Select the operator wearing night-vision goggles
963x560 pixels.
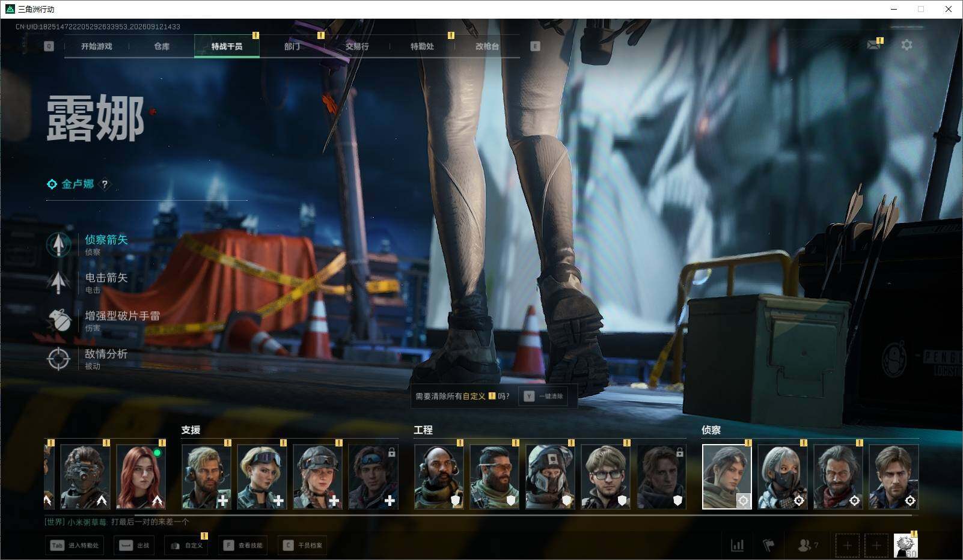(85, 477)
